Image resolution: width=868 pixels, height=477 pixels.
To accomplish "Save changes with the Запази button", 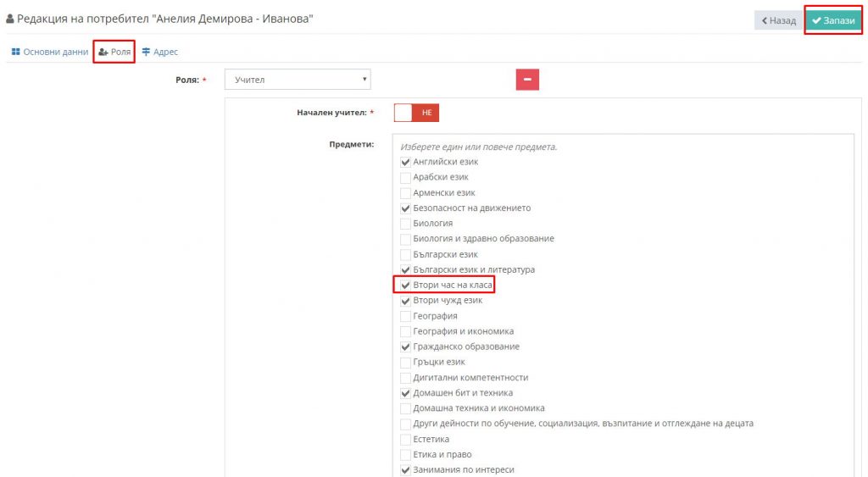I will click(x=833, y=20).
